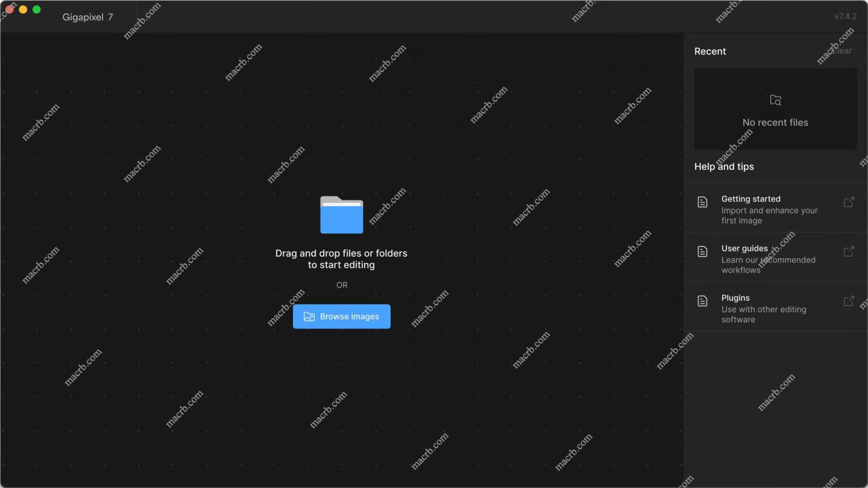868x488 pixels.
Task: Click "Use with other editing software" text
Action: [764, 314]
